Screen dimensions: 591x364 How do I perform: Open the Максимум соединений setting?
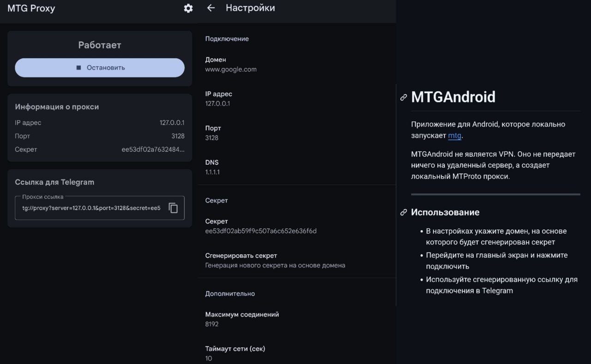pyautogui.click(x=296, y=319)
